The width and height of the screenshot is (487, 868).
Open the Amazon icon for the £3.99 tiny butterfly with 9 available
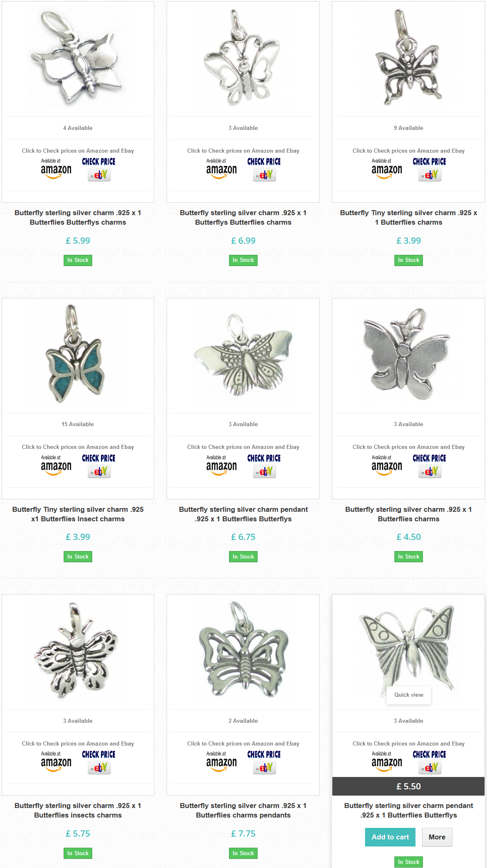tap(387, 169)
